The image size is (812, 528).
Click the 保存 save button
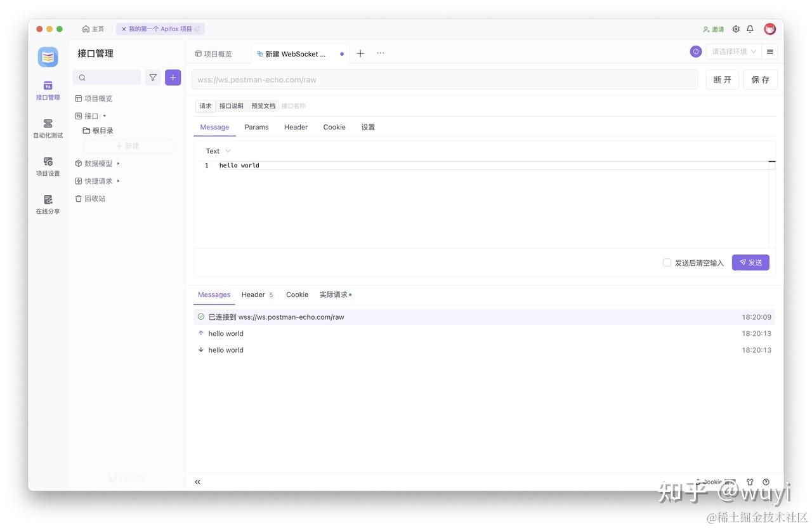pyautogui.click(x=761, y=80)
